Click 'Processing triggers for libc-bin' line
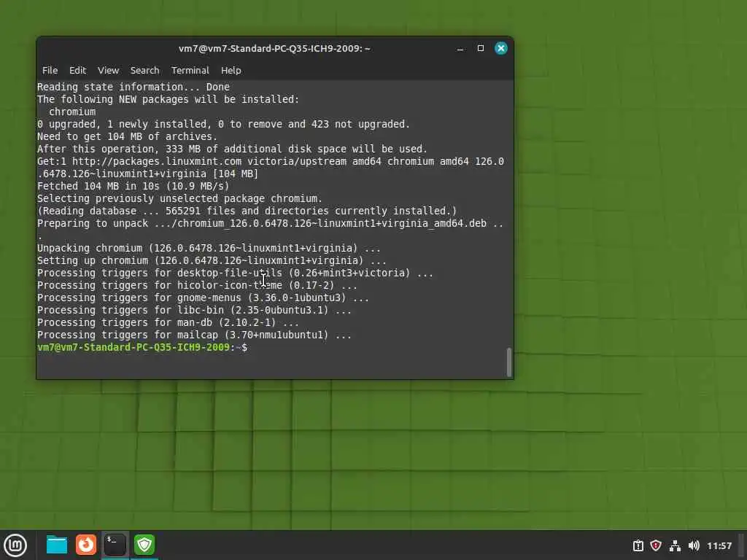This screenshot has width=747, height=560. pyautogui.click(x=194, y=310)
